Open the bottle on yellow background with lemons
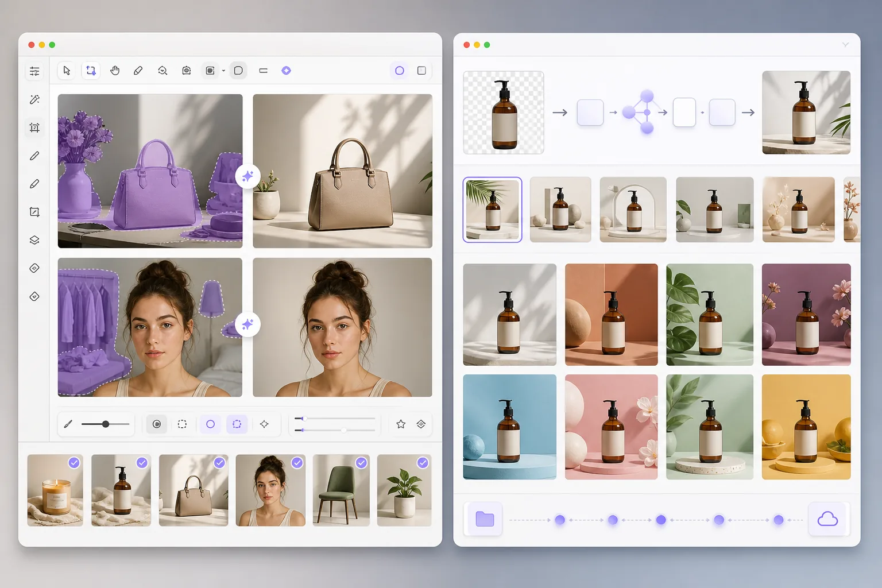This screenshot has width=882, height=588. (806, 427)
